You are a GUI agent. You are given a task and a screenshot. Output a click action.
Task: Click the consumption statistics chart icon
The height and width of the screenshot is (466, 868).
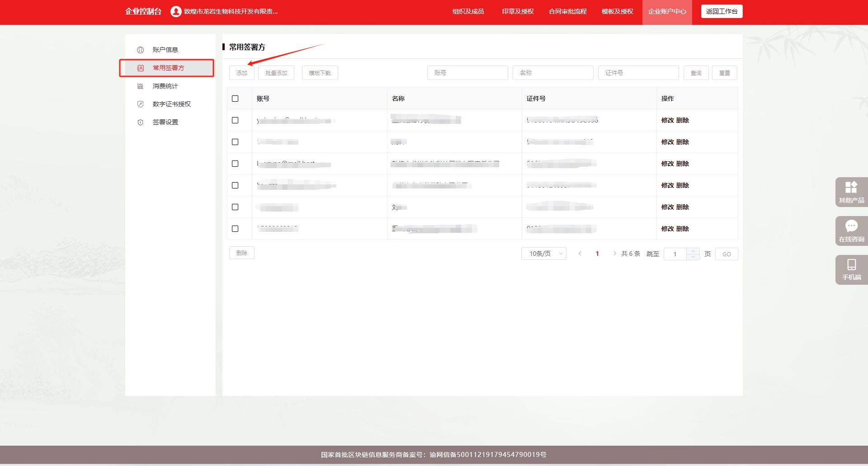[140, 86]
